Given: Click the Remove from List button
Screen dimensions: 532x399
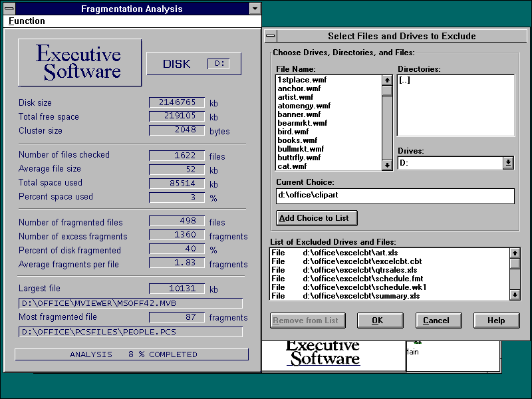Looking at the screenshot, I should [308, 321].
